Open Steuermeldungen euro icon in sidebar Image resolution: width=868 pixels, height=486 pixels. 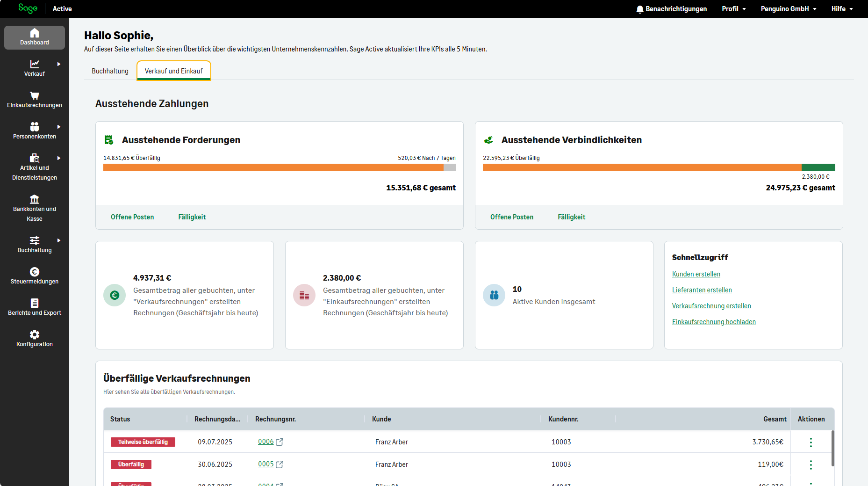point(35,272)
